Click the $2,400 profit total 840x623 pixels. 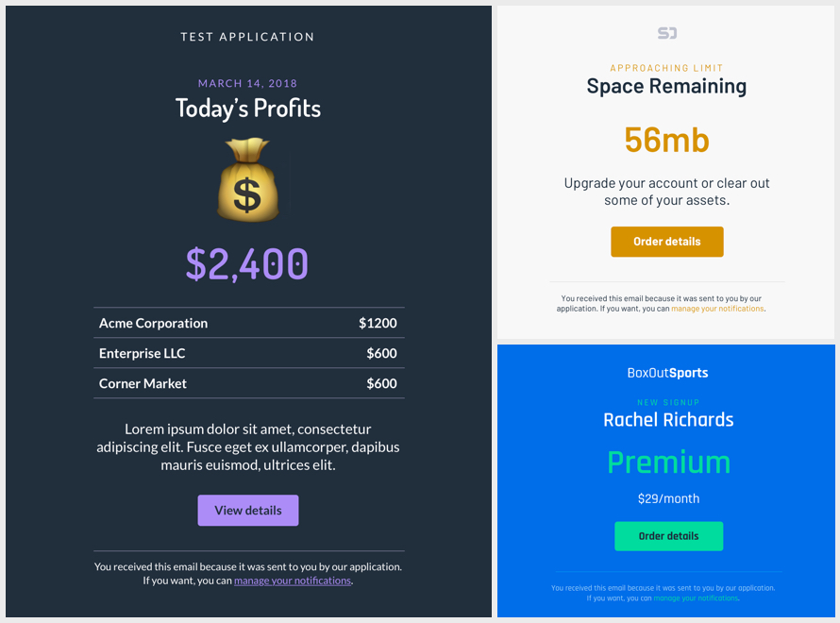point(247,264)
